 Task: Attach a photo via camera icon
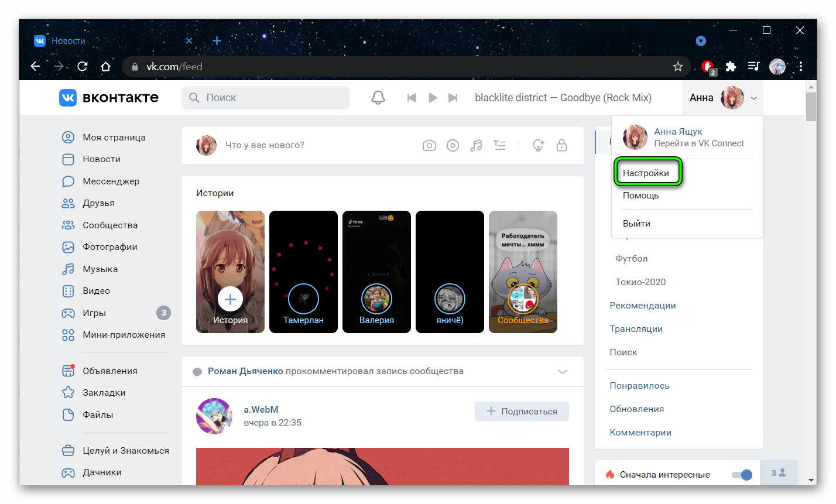tap(429, 145)
